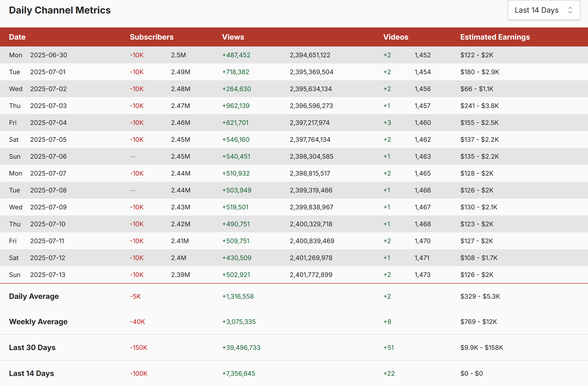Select the date 2025-07-01

48,72
